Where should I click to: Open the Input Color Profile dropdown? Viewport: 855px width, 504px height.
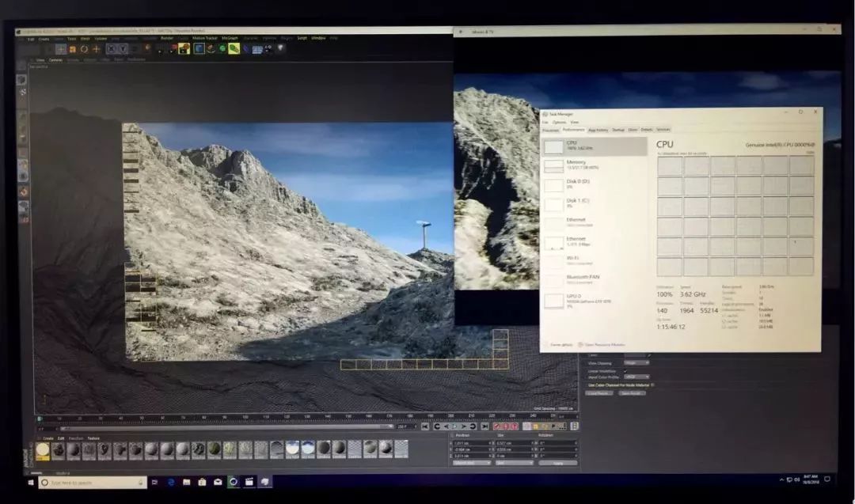636,377
